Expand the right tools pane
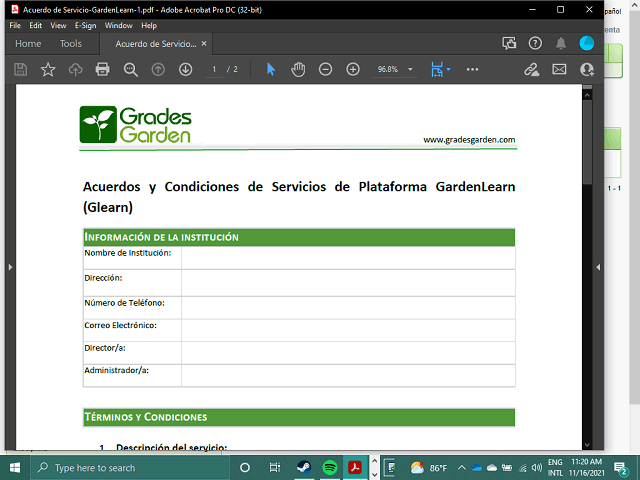 pyautogui.click(x=598, y=267)
